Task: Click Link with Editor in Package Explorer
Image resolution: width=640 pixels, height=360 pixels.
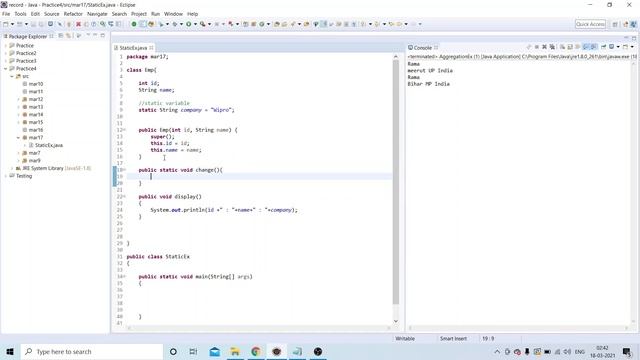Action: (69, 36)
